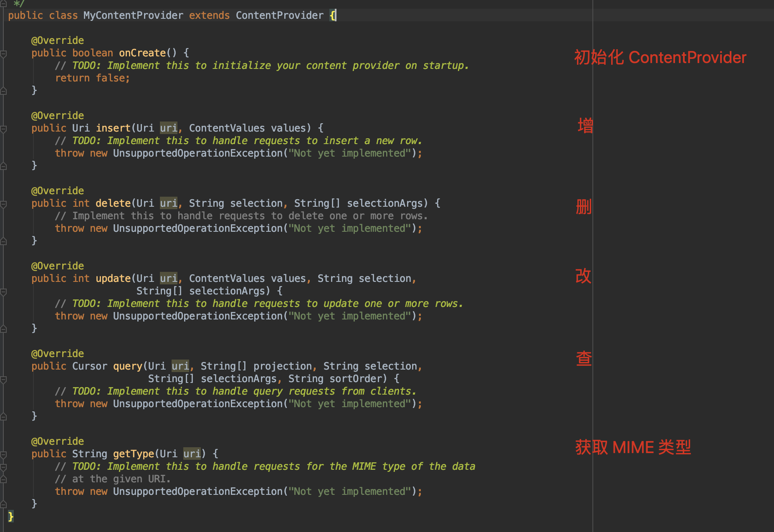The width and height of the screenshot is (774, 532).
Task: Click the 'return false;' statement
Action: (x=92, y=78)
